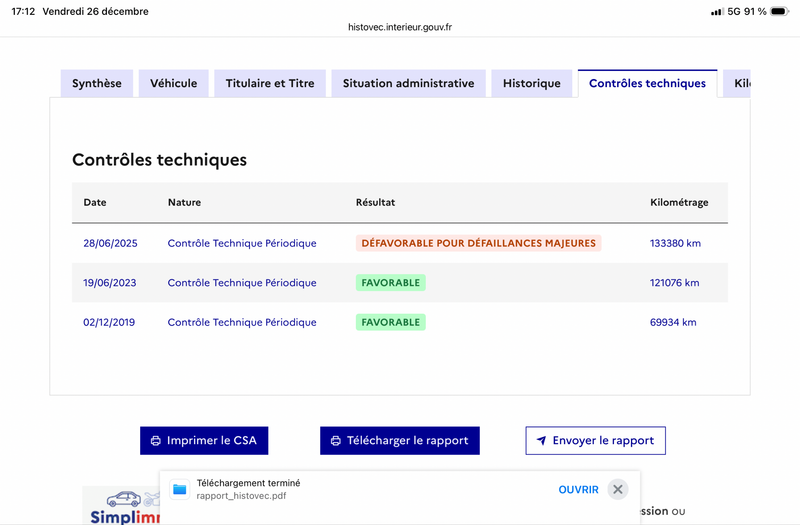The image size is (800, 525).
Task: Tap OUVRIR to open the downloaded PDF
Action: [x=578, y=489]
